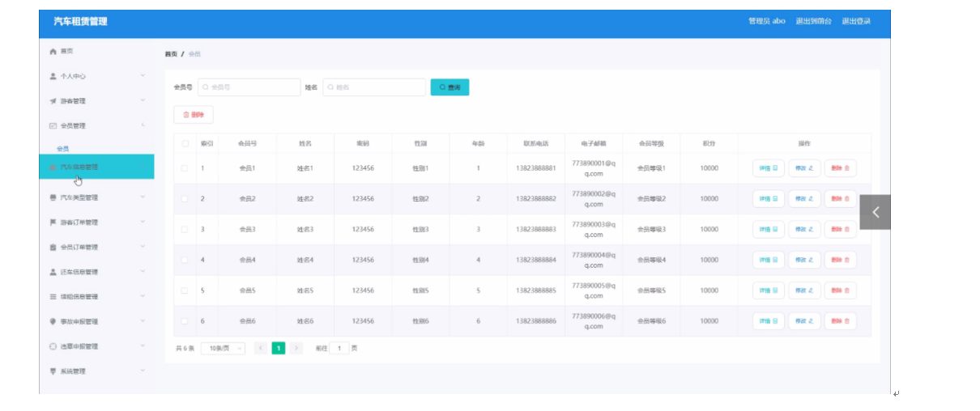Click email 773890002@qq.com cell

594,199
